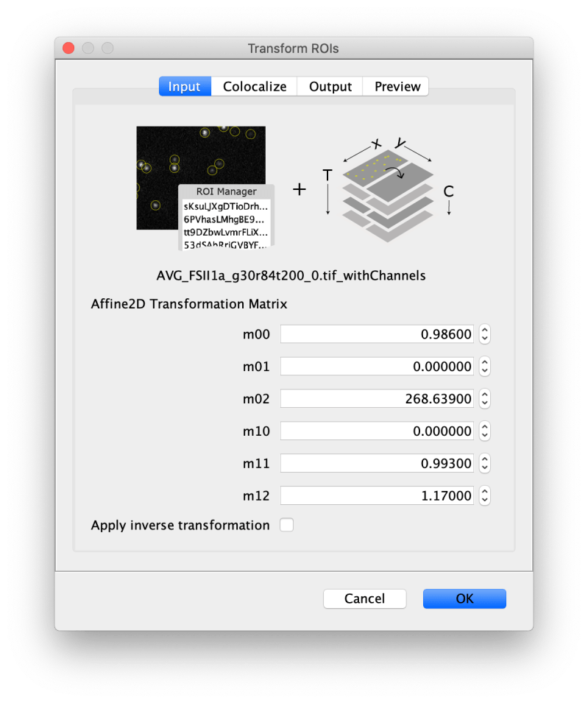
Task: Enable Apply inverse transformation checkbox
Action: pos(286,525)
